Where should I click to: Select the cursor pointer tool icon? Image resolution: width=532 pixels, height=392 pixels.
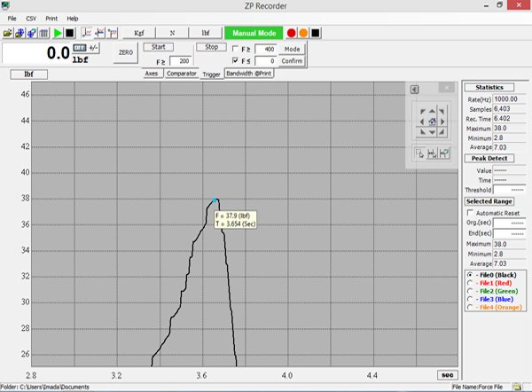coord(419,153)
